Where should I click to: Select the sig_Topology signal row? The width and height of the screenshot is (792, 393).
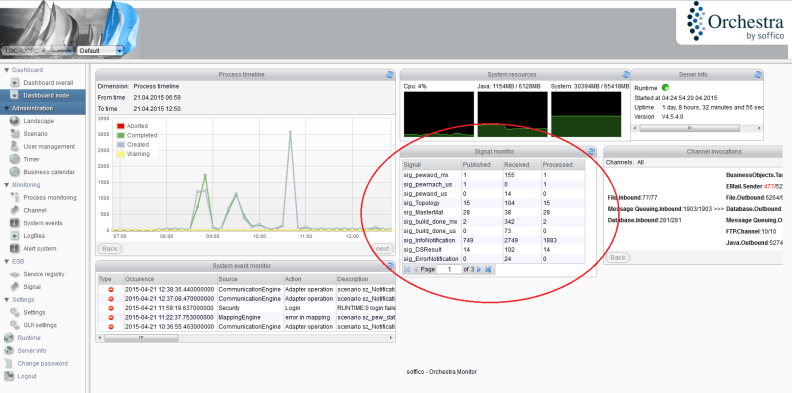click(x=493, y=203)
